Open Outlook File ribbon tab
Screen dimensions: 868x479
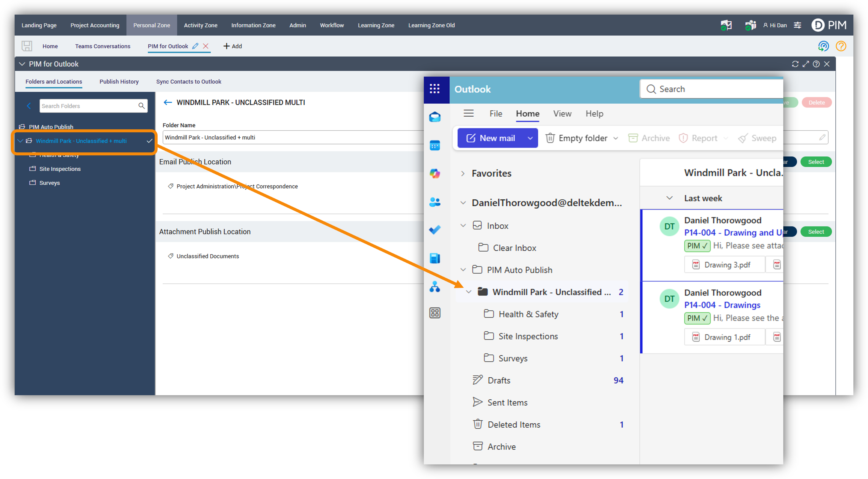[496, 113]
